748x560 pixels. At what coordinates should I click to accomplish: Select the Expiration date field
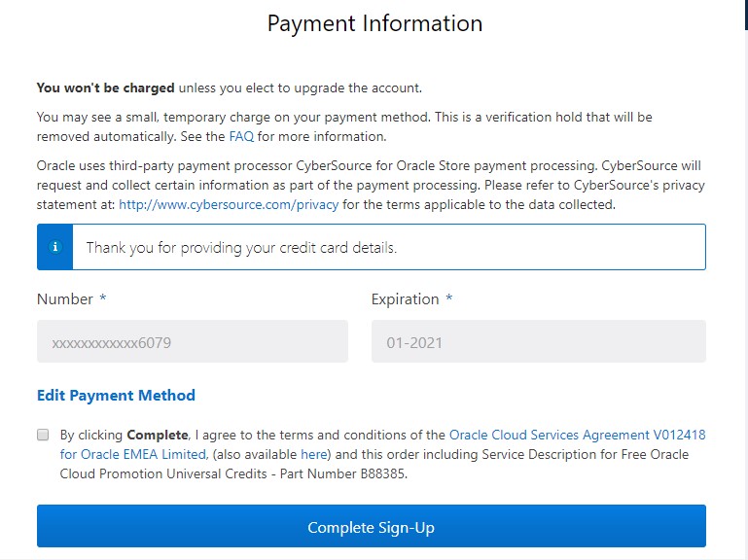538,342
